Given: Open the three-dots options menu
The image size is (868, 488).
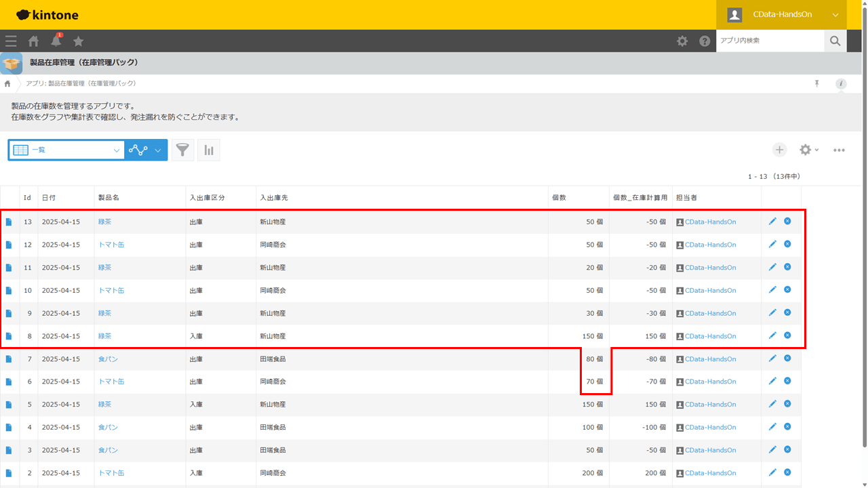Looking at the screenshot, I should click(839, 150).
